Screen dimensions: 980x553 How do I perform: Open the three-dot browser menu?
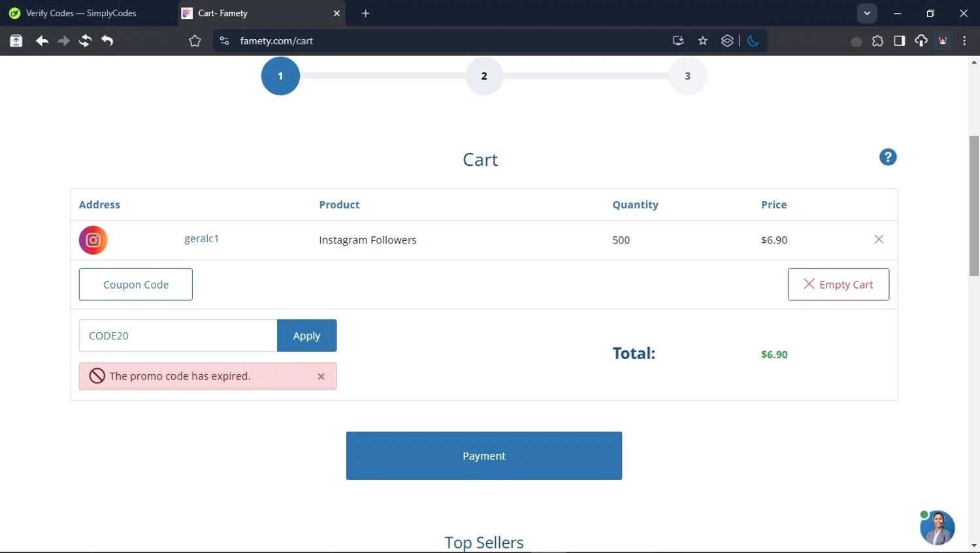(x=964, y=41)
